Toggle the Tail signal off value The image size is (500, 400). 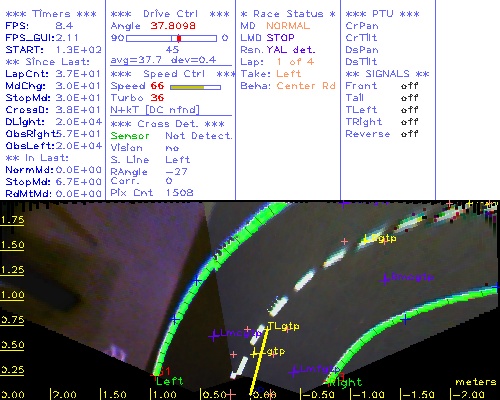(409, 98)
